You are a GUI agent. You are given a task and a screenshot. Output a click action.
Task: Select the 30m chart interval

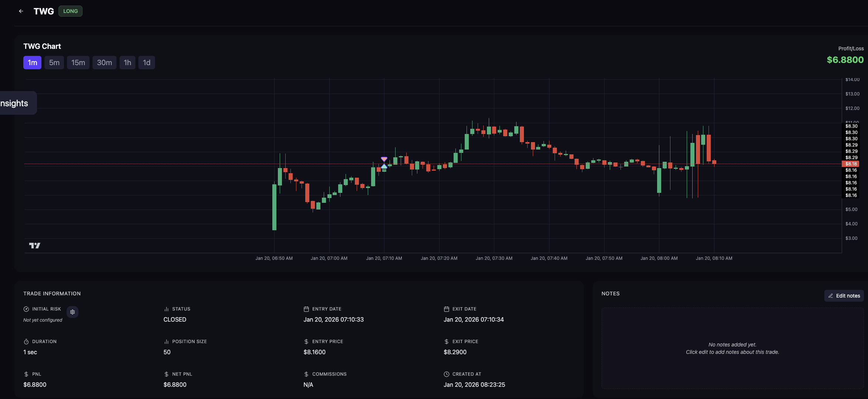click(104, 63)
